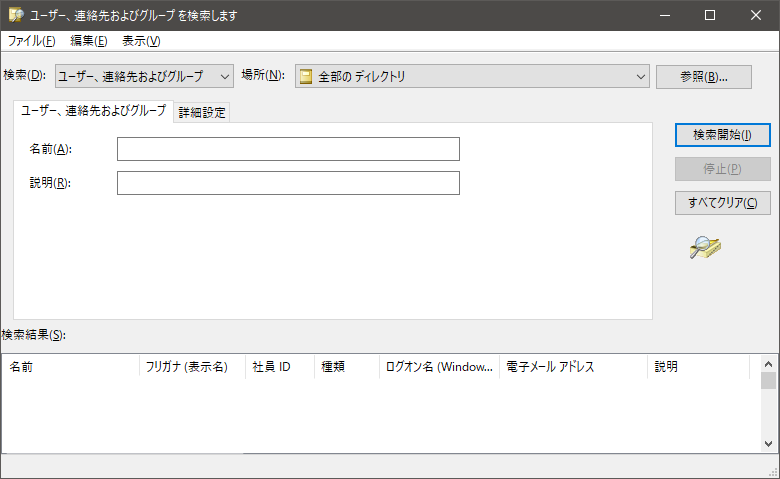Click the magnifier search animation icon
This screenshot has height=479, width=780.
pos(705,247)
